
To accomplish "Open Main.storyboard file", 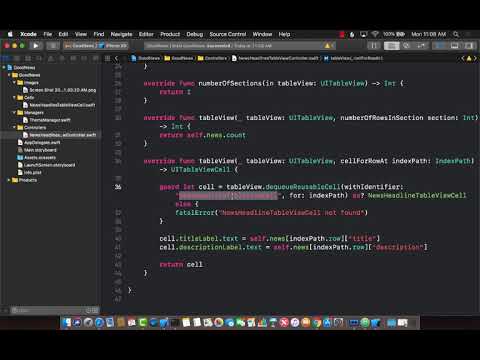I will (x=37, y=150).
